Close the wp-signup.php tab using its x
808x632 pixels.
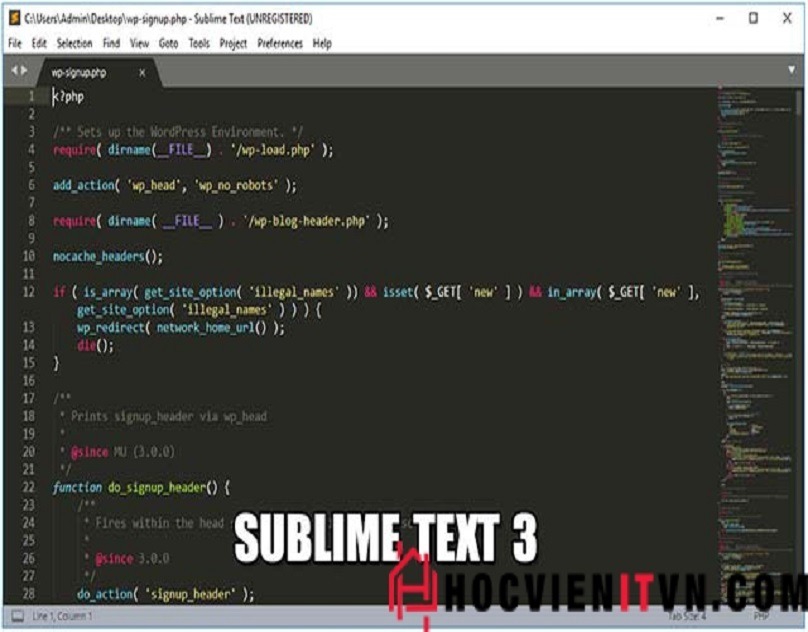[x=141, y=73]
